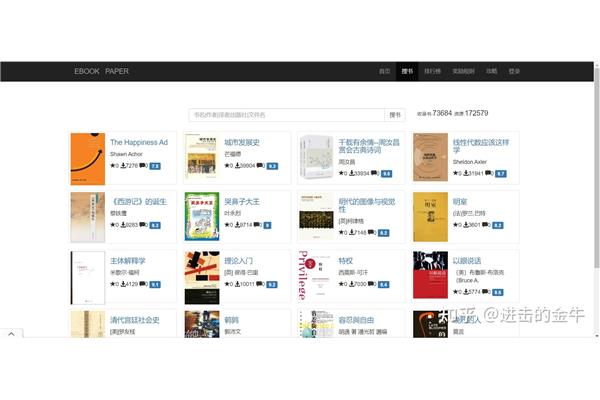
Task: Click the yellow 明室 cover thumbnail
Action: (430, 217)
